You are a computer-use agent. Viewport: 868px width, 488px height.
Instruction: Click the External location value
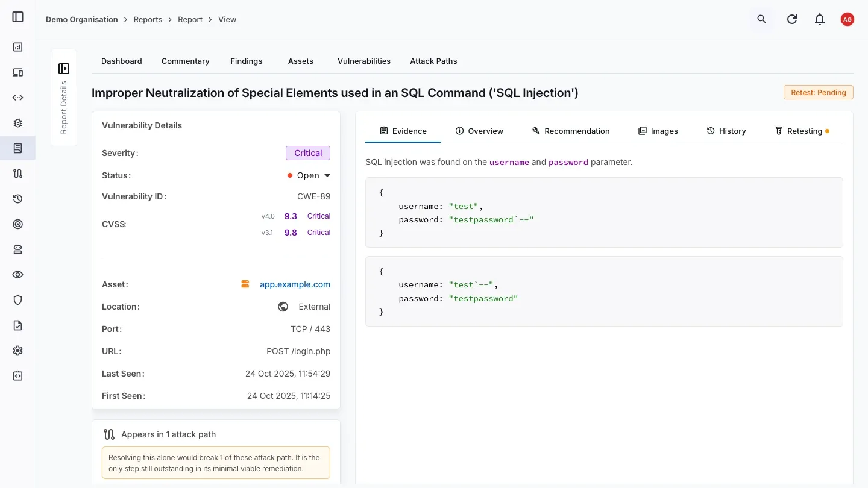click(315, 307)
